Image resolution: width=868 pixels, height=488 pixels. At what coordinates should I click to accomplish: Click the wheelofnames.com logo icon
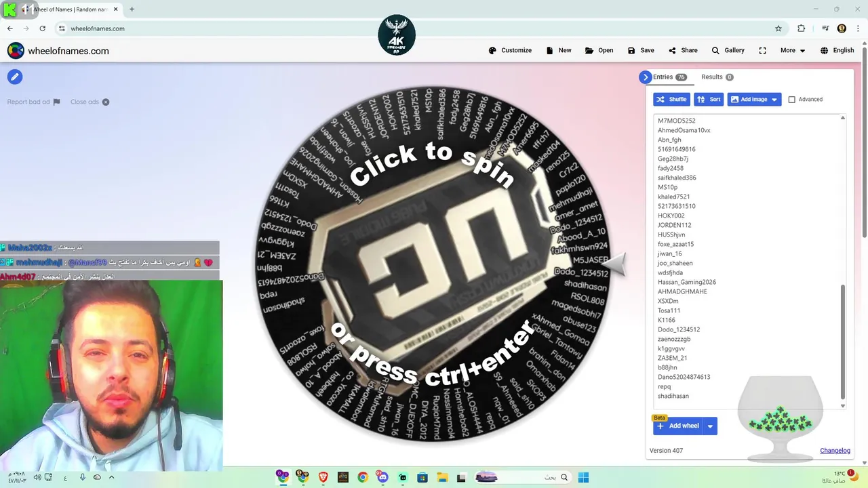[16, 51]
